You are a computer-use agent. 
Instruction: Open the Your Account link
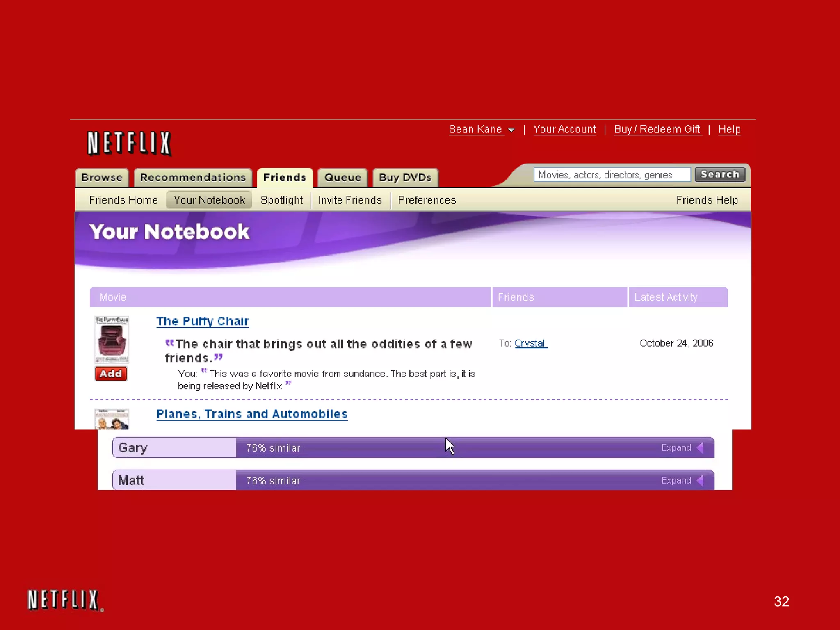[564, 129]
